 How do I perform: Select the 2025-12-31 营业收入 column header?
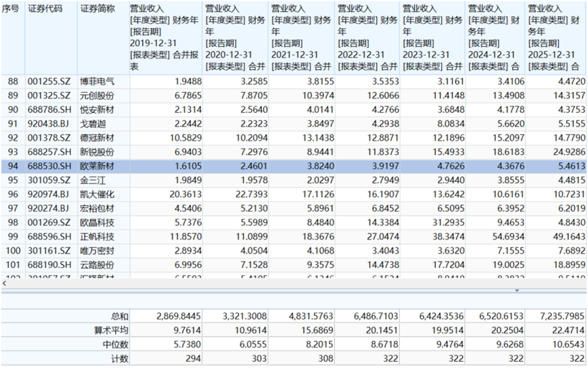pyautogui.click(x=556, y=37)
